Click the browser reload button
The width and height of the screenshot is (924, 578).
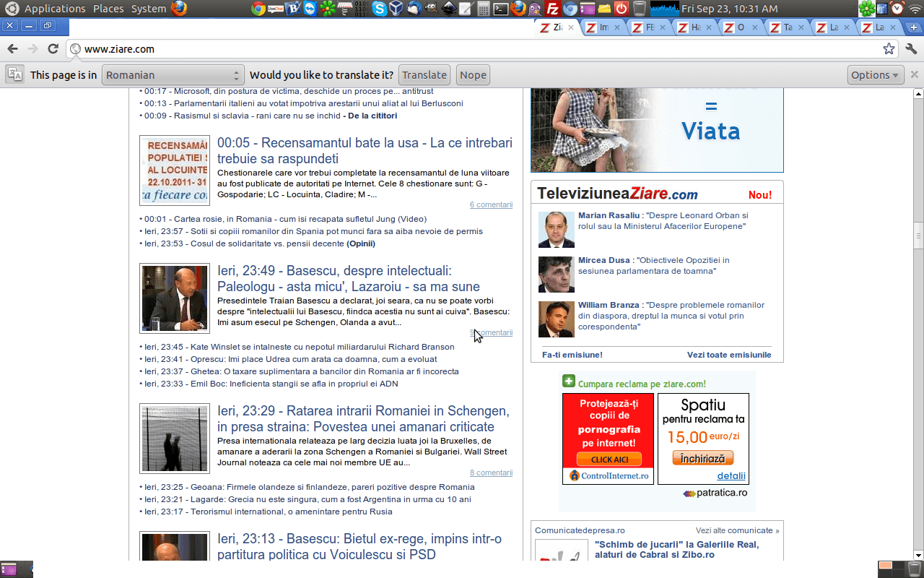53,49
